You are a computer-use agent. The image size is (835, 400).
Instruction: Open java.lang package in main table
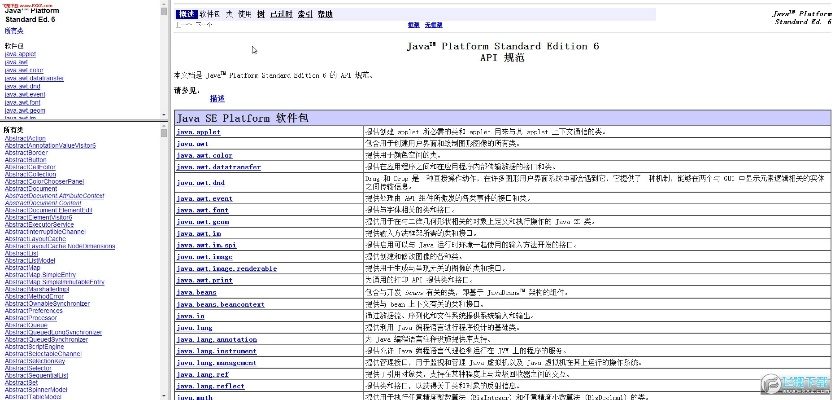pos(194,328)
